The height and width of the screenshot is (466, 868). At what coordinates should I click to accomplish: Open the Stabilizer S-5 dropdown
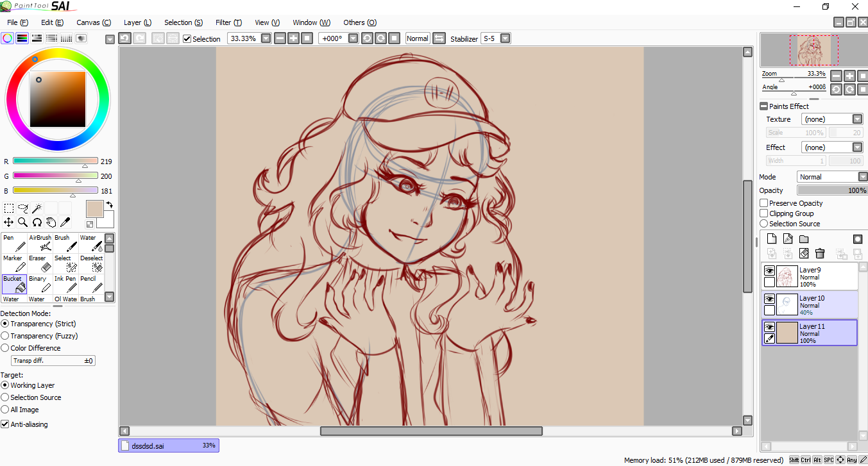tap(505, 38)
